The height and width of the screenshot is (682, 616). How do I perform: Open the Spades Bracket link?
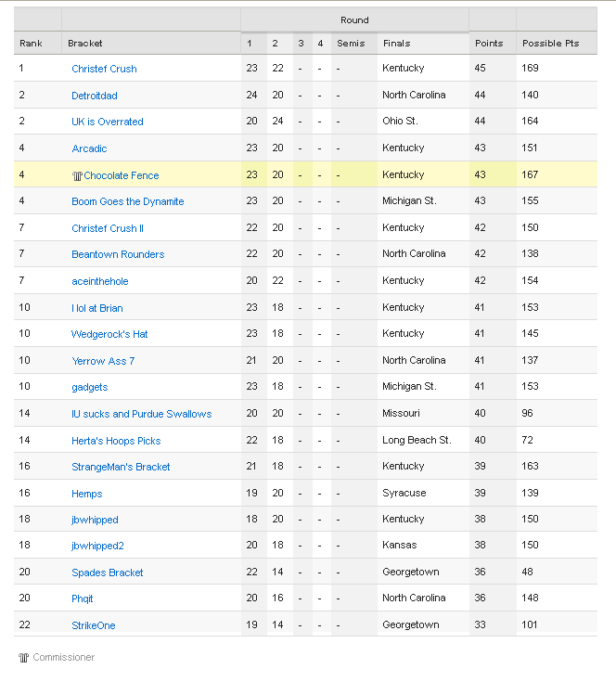[x=108, y=573]
